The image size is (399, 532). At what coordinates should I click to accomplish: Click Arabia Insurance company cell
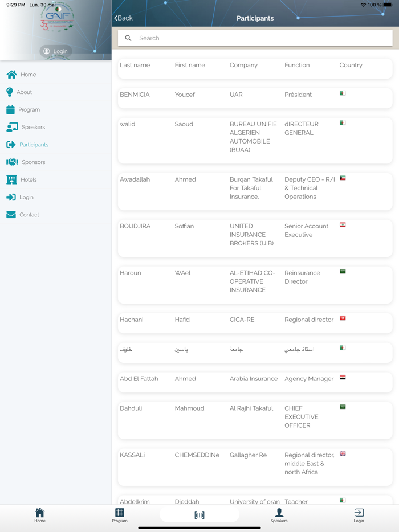click(254, 379)
